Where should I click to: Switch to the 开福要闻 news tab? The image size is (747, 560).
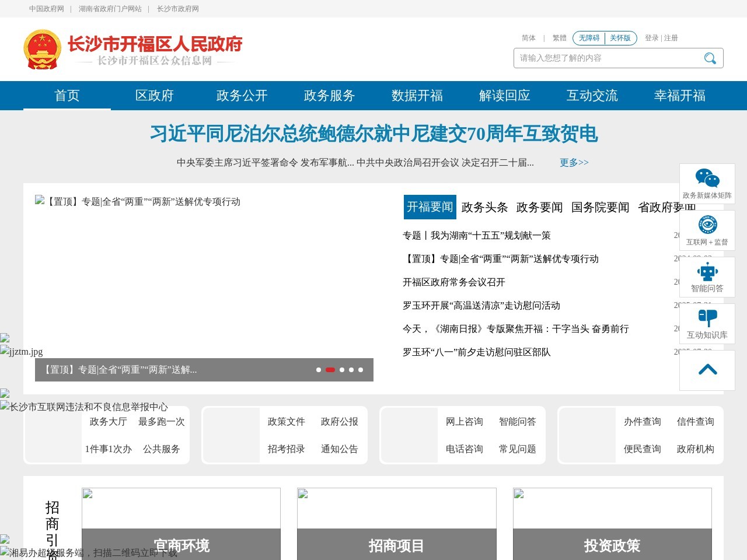pos(430,207)
